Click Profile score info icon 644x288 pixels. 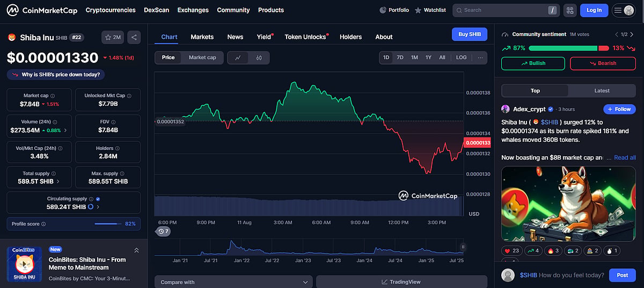(x=43, y=224)
